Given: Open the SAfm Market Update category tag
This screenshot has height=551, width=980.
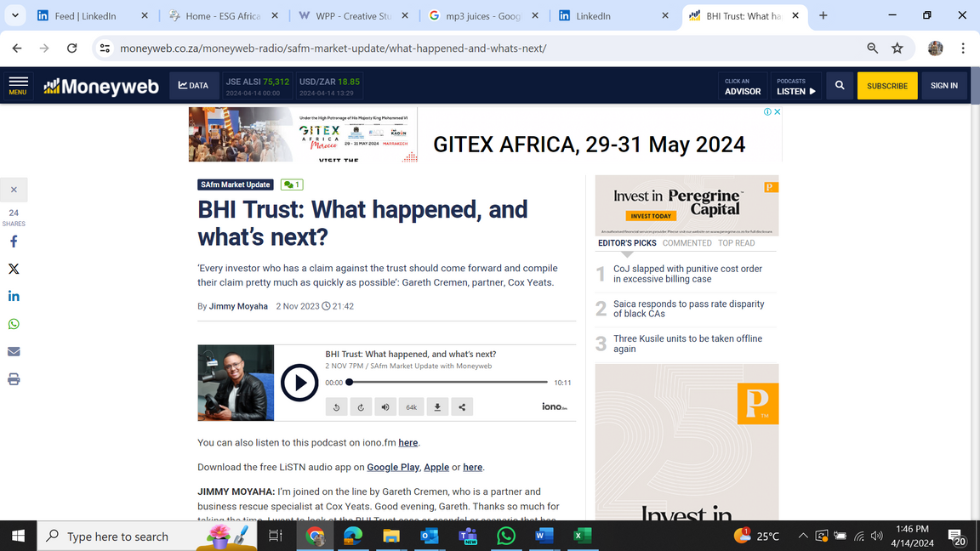Looking at the screenshot, I should pyautogui.click(x=236, y=185).
